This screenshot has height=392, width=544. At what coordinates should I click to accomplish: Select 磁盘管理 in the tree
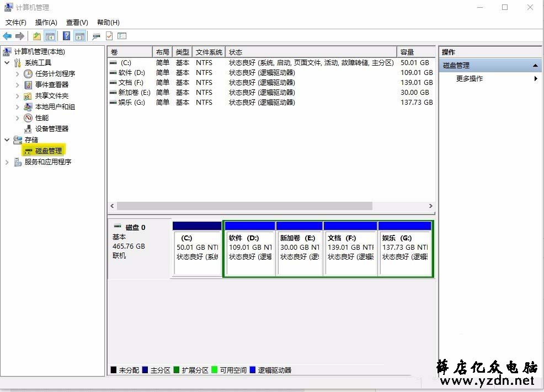48,151
